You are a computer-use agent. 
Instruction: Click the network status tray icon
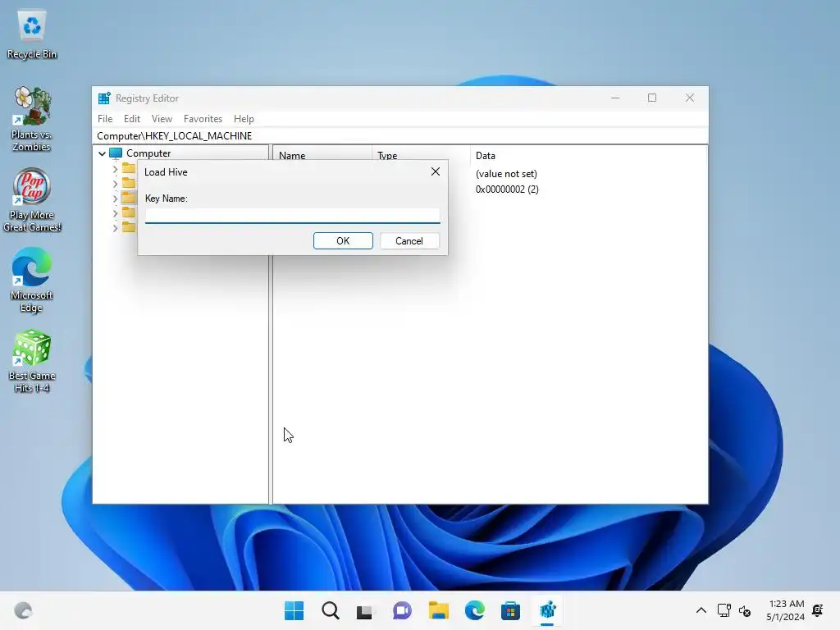(724, 610)
